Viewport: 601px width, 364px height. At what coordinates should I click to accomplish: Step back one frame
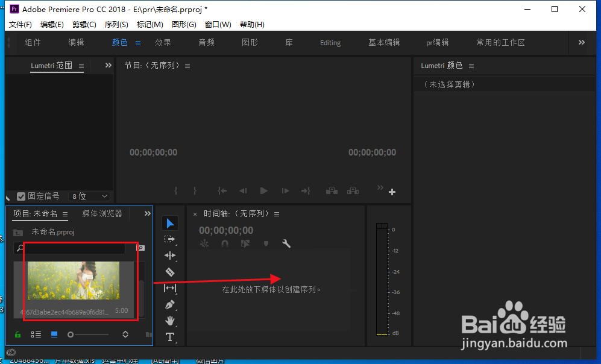click(x=243, y=191)
